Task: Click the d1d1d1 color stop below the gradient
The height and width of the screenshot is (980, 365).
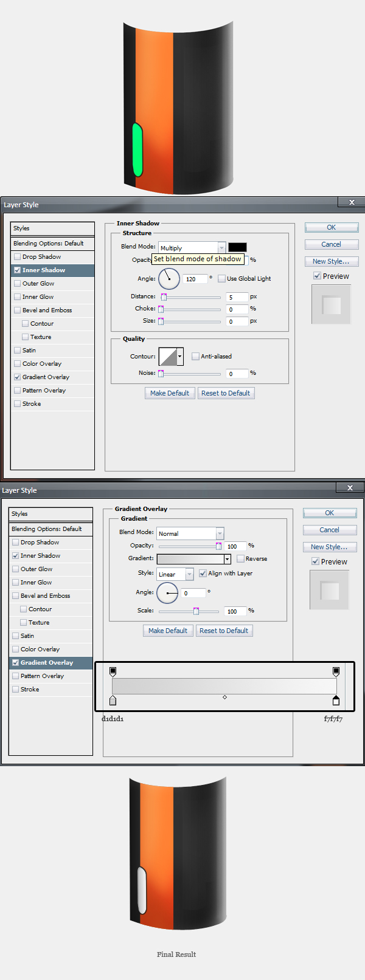Action: coord(113,701)
